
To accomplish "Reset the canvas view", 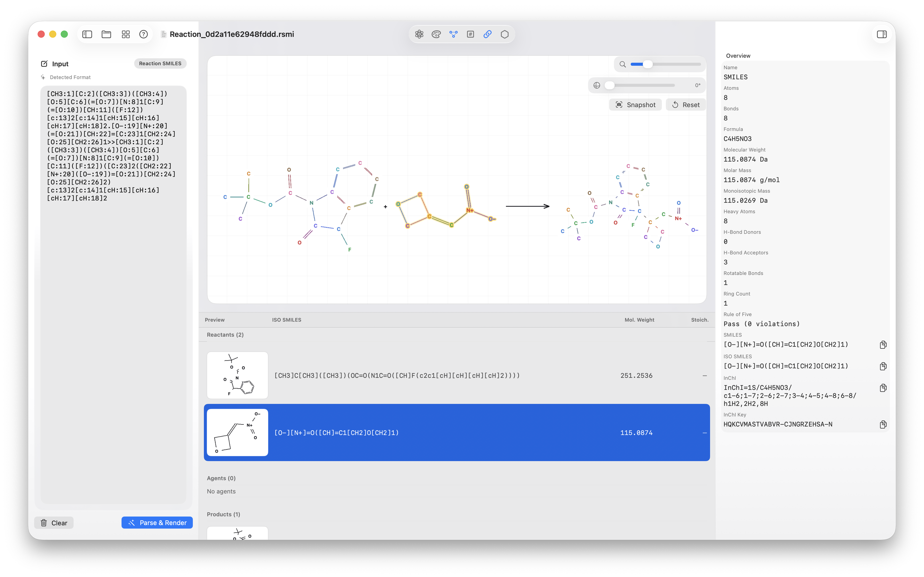I will pos(686,105).
